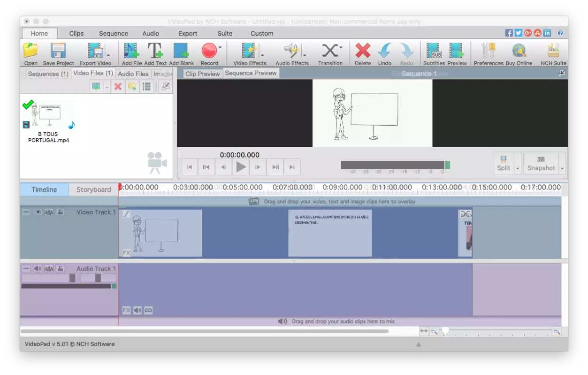588x375 pixels.
Task: Click the FX button on the audio clip
Action: [x=126, y=310]
